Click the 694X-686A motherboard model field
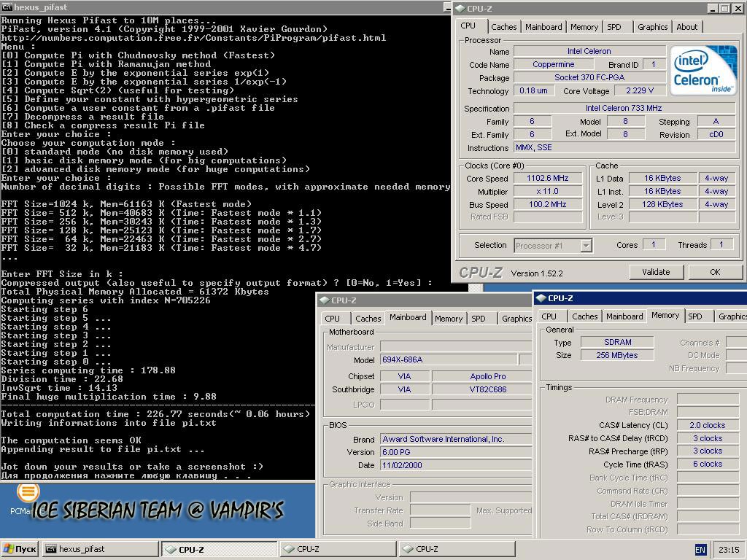The width and height of the screenshot is (747, 560). (x=449, y=359)
